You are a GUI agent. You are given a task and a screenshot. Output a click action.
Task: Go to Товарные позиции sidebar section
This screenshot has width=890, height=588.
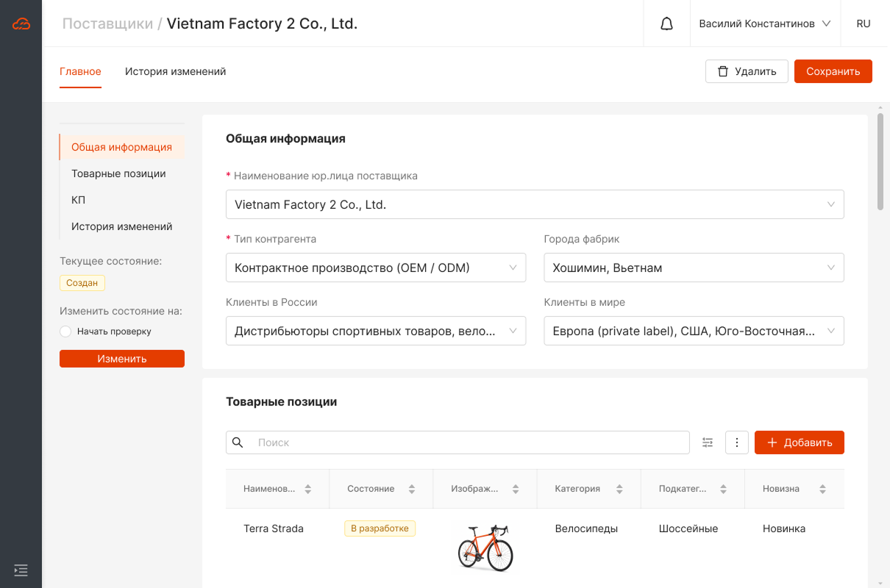click(x=118, y=173)
